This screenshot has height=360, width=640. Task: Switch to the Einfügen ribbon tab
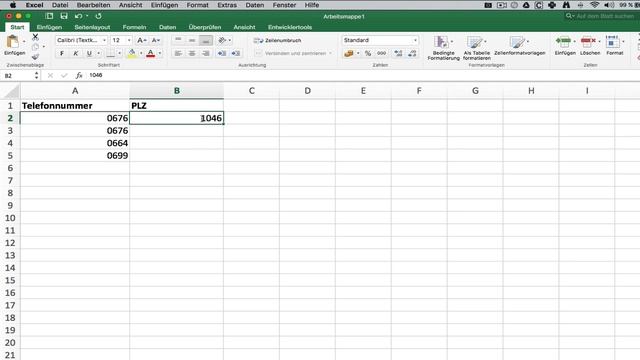pos(49,27)
